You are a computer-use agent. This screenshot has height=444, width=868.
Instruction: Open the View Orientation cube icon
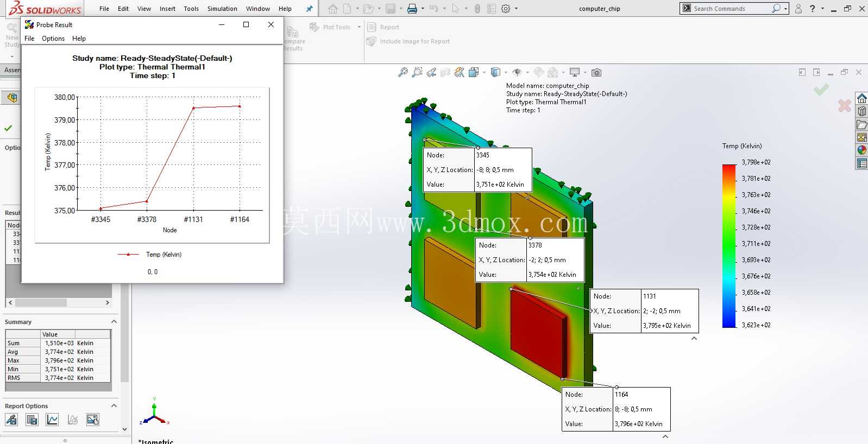coord(474,72)
